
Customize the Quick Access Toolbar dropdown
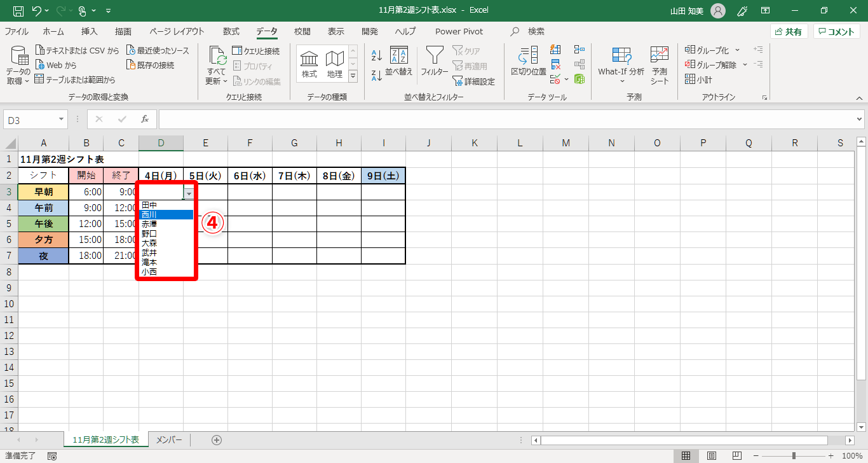pos(108,11)
